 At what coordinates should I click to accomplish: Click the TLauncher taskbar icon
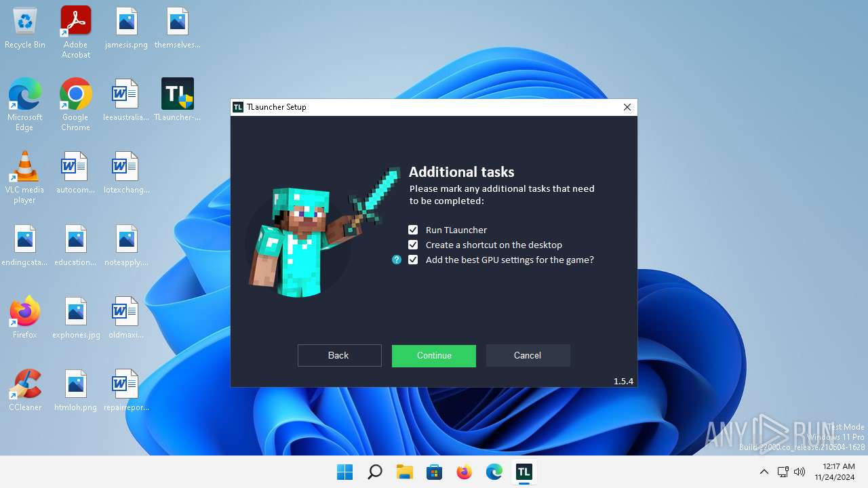[524, 472]
